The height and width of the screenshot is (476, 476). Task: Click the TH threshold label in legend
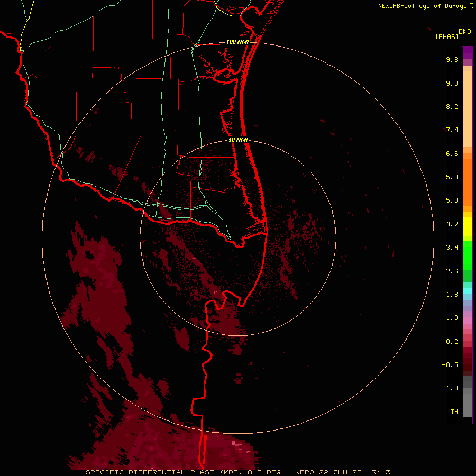click(x=454, y=412)
